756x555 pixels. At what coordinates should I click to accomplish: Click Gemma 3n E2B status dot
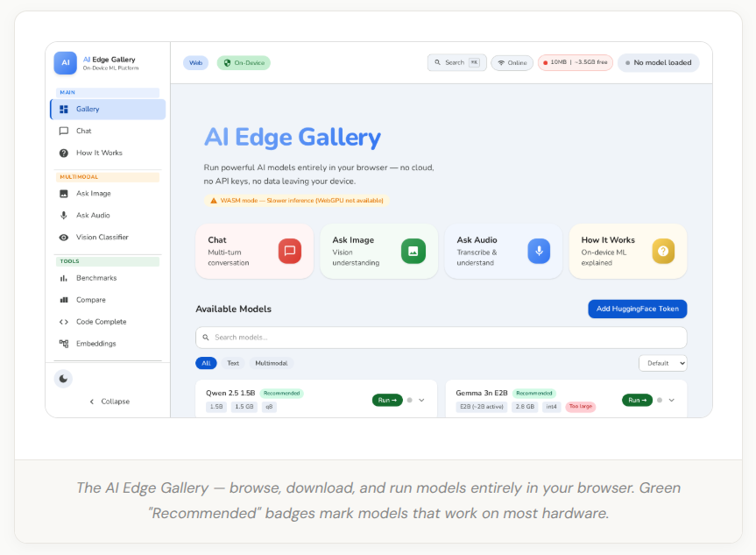pyautogui.click(x=660, y=400)
